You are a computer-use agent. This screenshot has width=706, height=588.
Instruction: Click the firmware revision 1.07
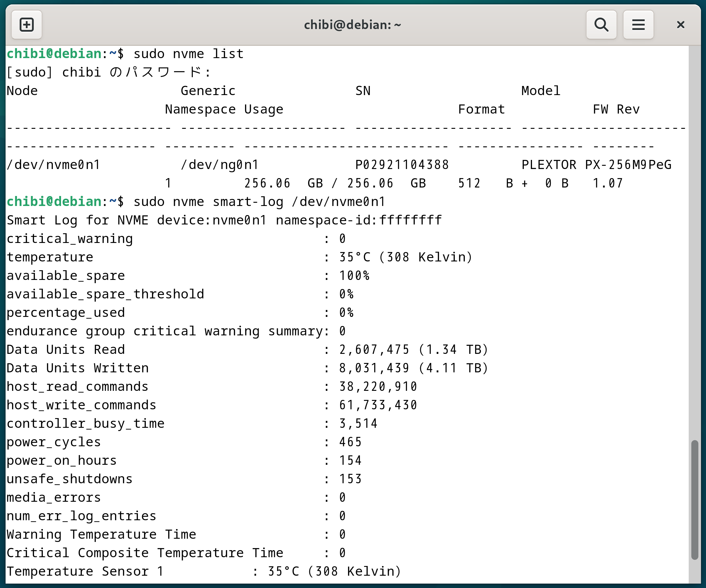[607, 184]
